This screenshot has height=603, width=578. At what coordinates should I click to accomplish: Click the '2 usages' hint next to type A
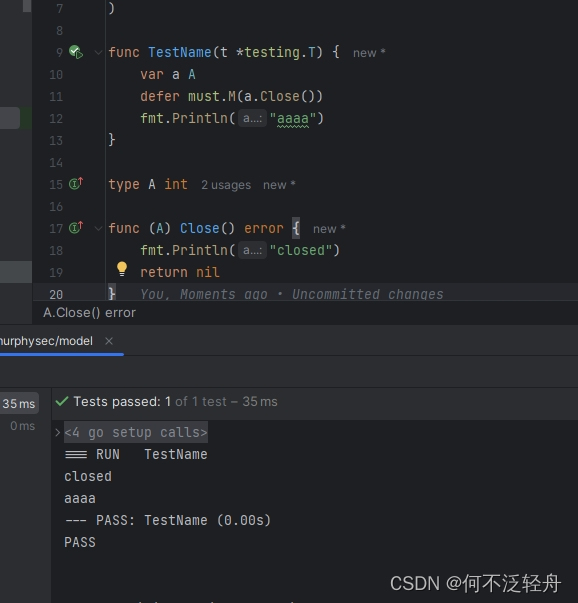pos(226,185)
